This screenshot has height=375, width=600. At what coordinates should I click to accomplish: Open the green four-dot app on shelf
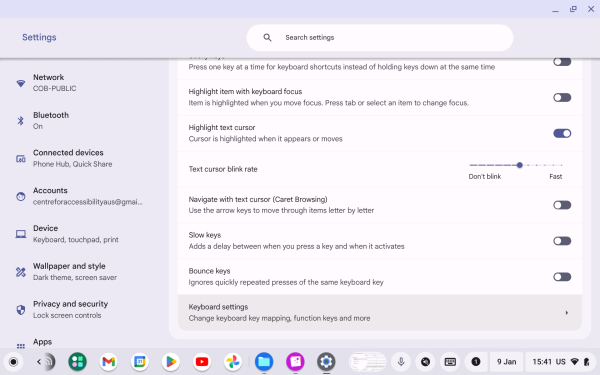point(77,362)
